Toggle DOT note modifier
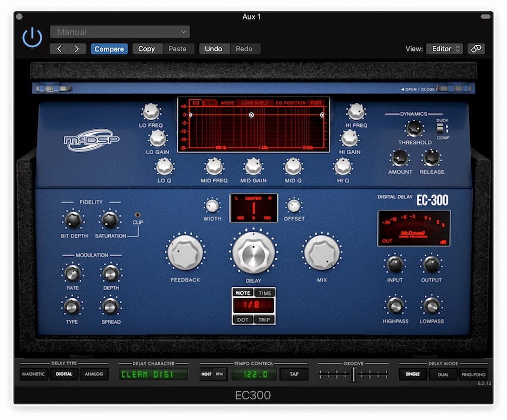The width and height of the screenshot is (507, 420). coord(243,320)
